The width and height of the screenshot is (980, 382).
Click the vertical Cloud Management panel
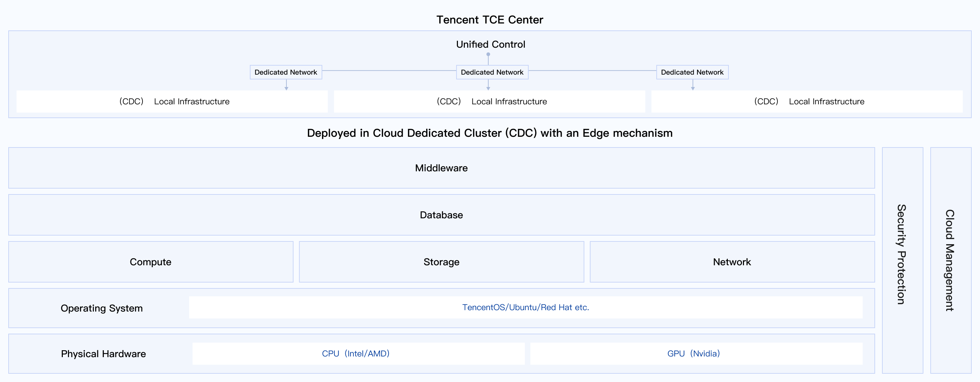(x=950, y=260)
